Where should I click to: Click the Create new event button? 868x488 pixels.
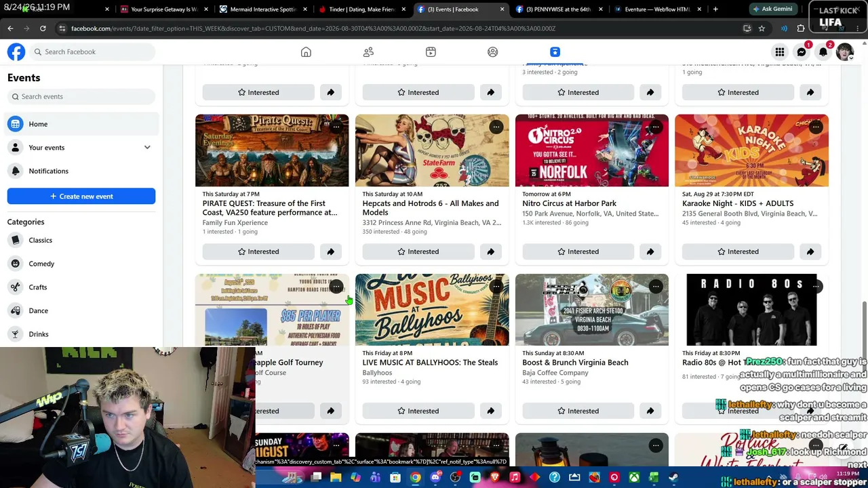click(81, 197)
